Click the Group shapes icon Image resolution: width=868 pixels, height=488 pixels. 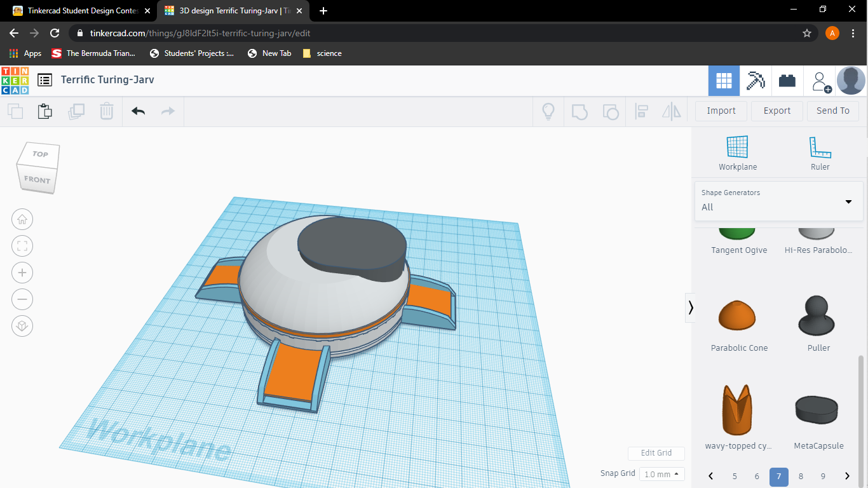pyautogui.click(x=580, y=111)
